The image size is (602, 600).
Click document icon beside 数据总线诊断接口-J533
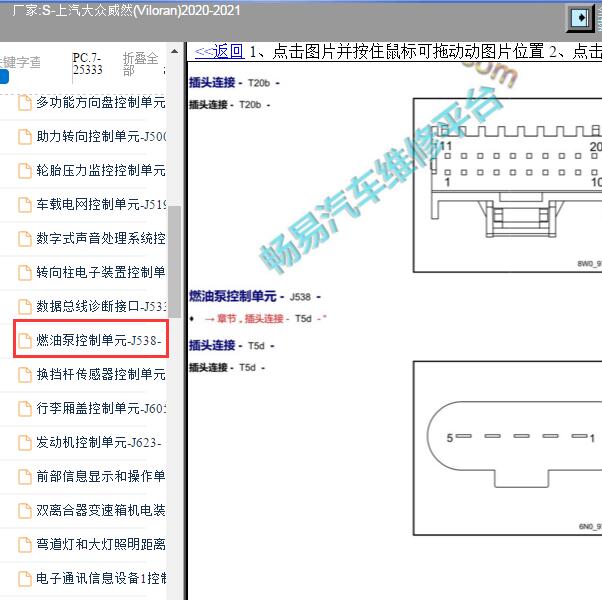(25, 307)
